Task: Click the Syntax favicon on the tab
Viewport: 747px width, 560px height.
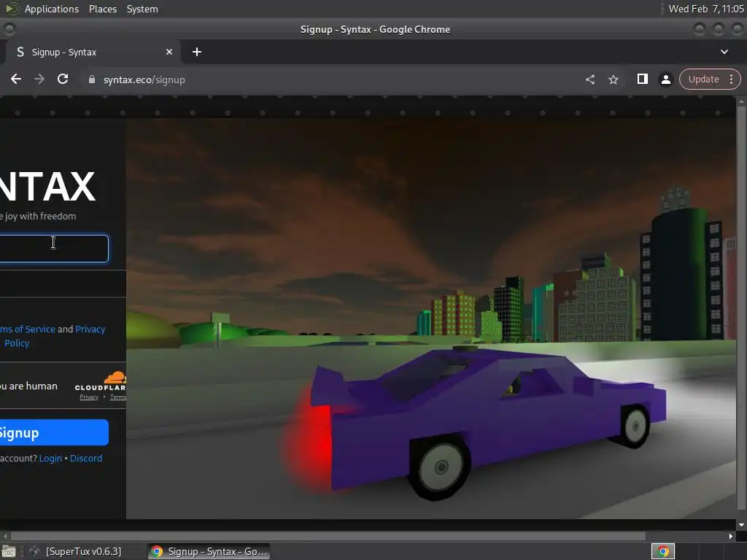Action: 20,52
